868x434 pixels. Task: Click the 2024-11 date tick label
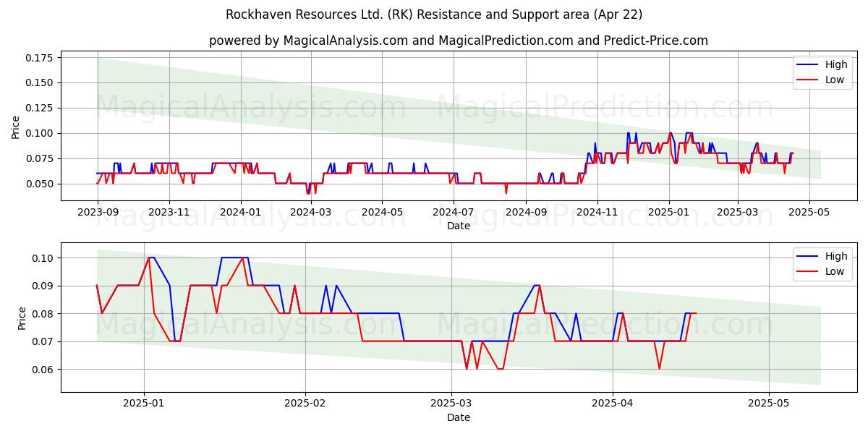(597, 212)
